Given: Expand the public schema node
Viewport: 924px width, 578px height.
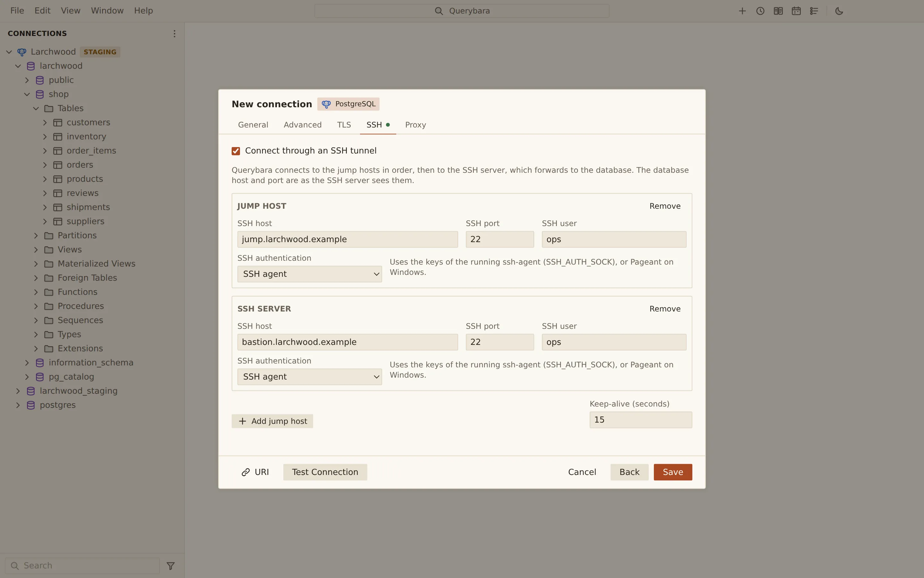Looking at the screenshot, I should point(27,80).
